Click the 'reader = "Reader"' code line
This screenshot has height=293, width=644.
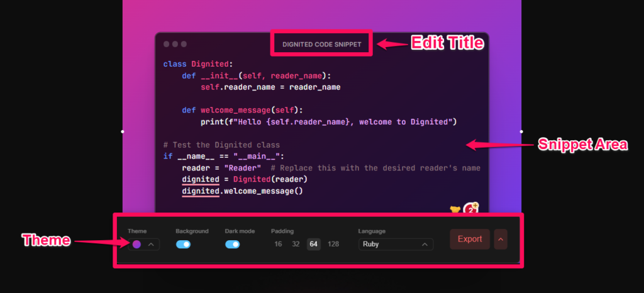(x=331, y=169)
